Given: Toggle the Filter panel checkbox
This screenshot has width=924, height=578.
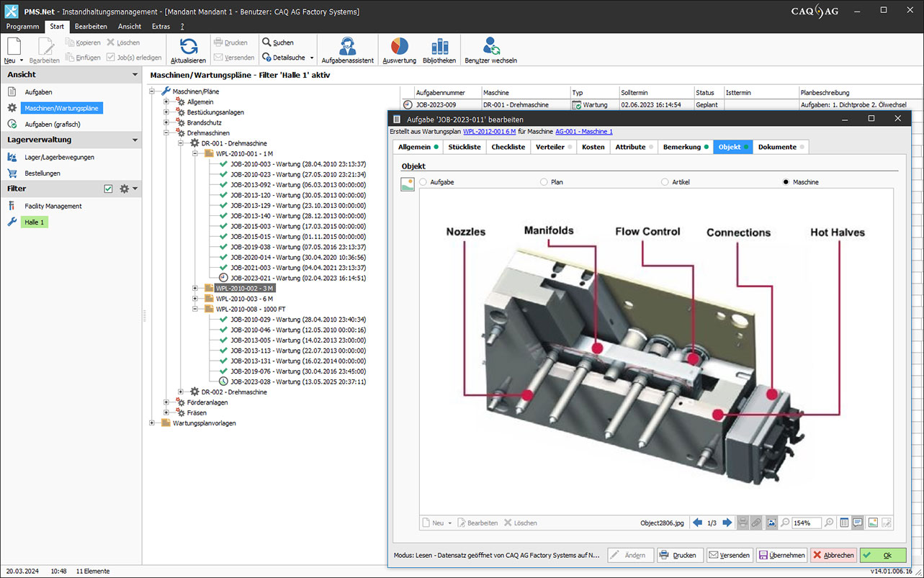Looking at the screenshot, I should (x=108, y=189).
